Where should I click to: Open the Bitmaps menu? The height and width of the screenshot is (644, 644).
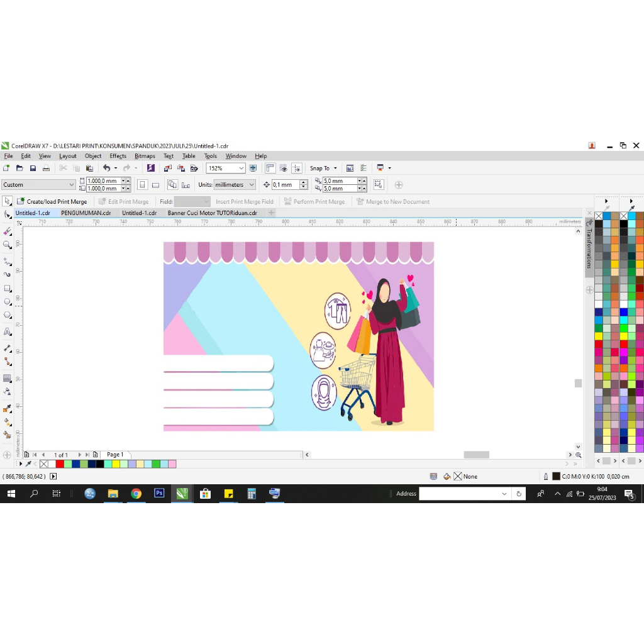click(145, 156)
